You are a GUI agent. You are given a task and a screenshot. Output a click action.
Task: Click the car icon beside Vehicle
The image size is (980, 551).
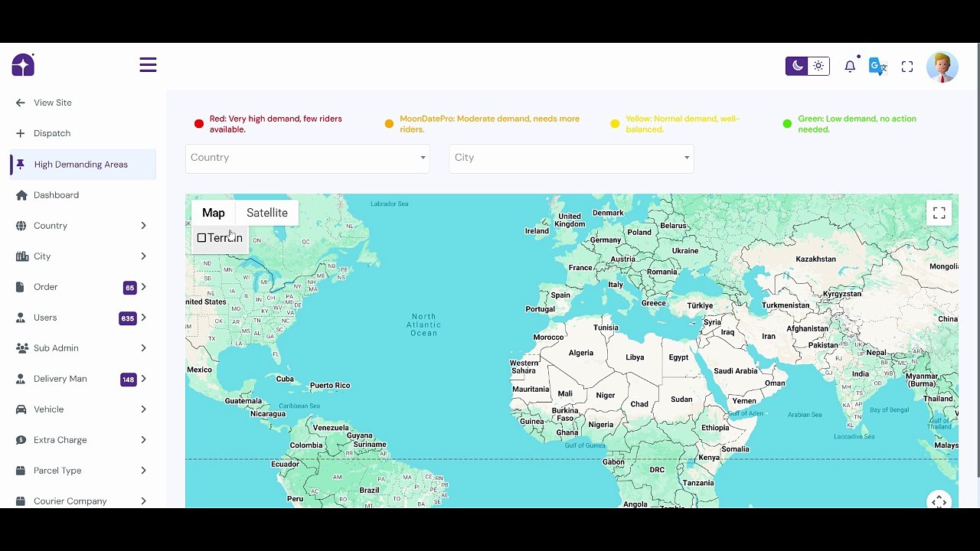point(21,409)
